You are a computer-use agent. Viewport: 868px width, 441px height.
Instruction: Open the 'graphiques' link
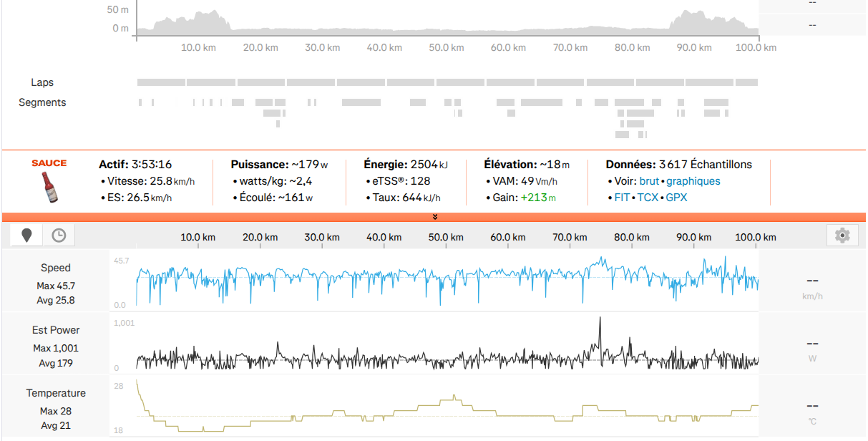pyautogui.click(x=693, y=181)
